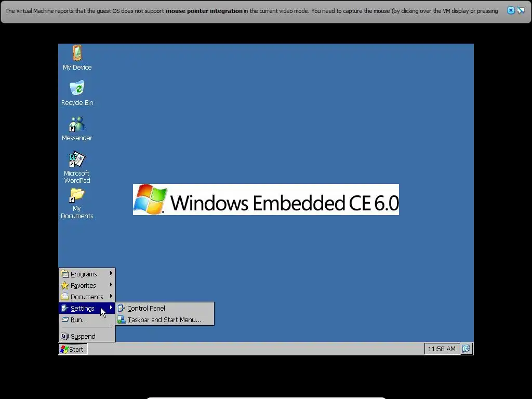
Task: Click the Programs folder icon in Start menu
Action: [65, 274]
